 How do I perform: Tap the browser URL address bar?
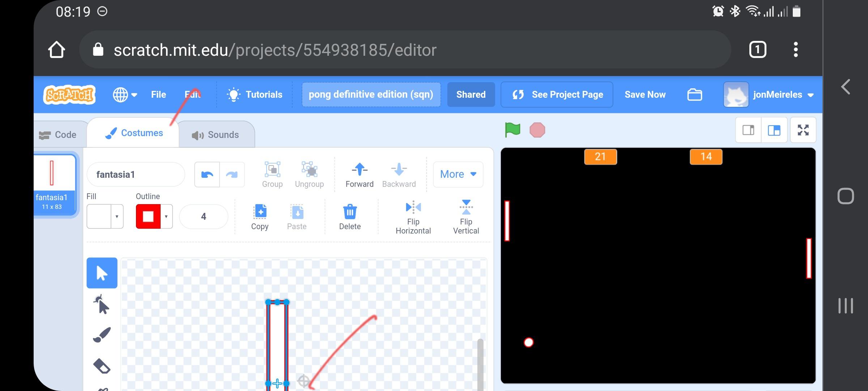tap(405, 50)
